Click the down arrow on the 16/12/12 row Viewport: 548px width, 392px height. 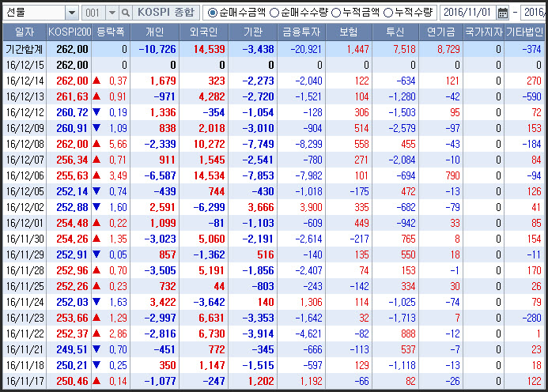tap(96, 111)
